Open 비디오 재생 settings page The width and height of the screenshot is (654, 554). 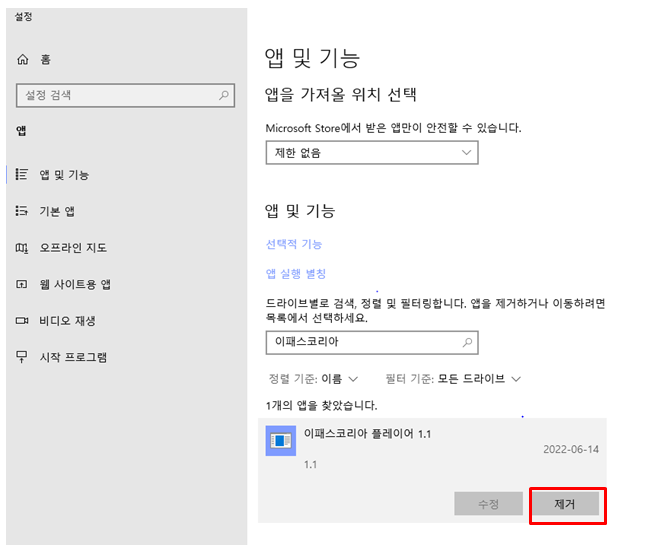click(67, 321)
